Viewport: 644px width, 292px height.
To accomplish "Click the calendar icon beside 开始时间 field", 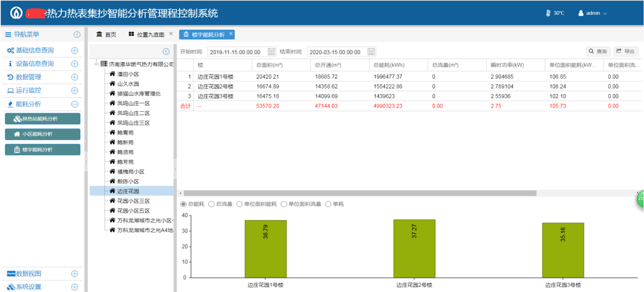I will [272, 52].
